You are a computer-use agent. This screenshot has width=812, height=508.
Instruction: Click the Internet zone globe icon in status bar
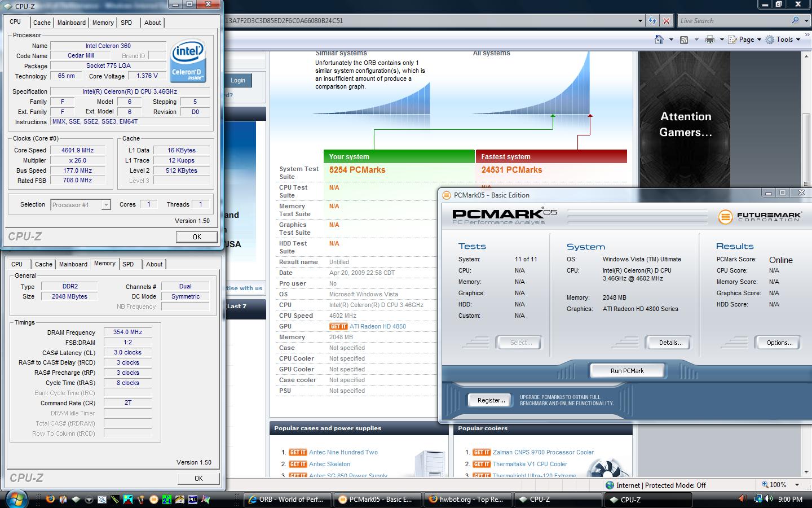610,485
